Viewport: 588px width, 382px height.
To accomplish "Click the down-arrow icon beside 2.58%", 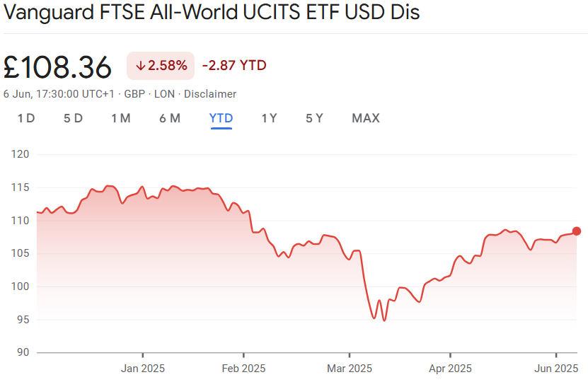I will tap(140, 66).
